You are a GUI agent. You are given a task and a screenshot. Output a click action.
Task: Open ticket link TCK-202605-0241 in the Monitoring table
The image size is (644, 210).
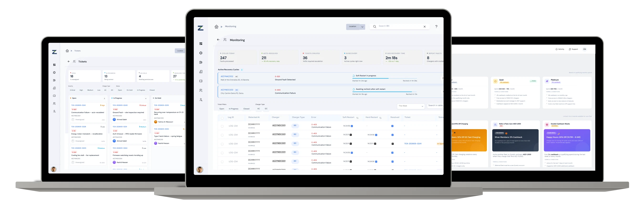(413, 144)
